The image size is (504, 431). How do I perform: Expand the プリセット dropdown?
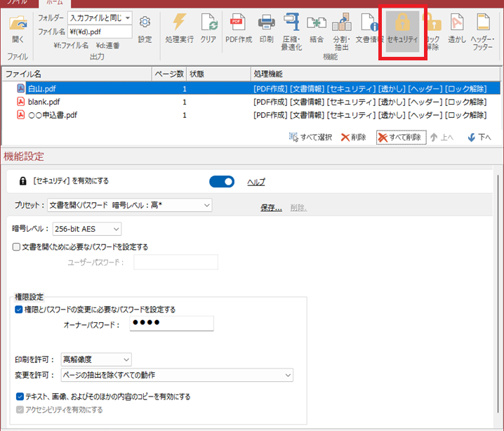coord(129,205)
